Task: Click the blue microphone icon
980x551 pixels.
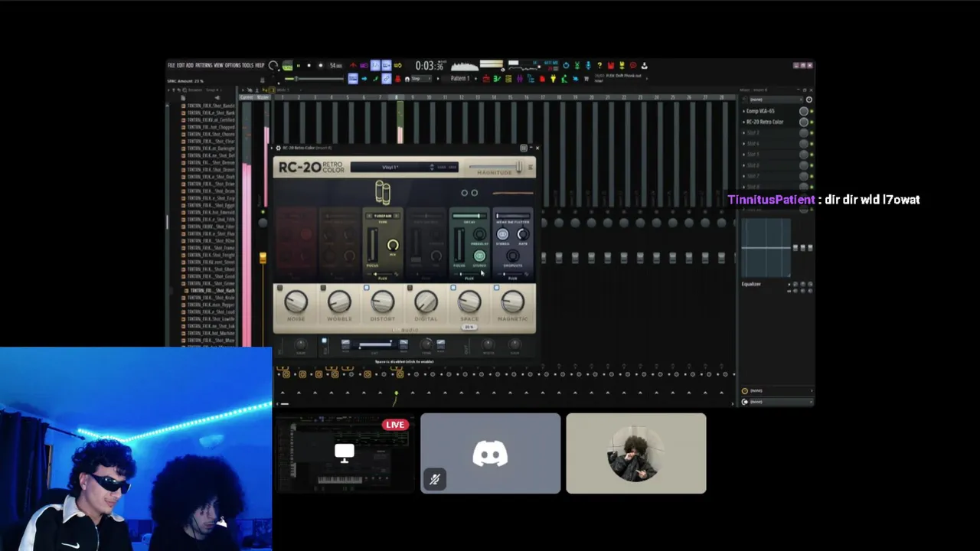Action: pos(588,65)
